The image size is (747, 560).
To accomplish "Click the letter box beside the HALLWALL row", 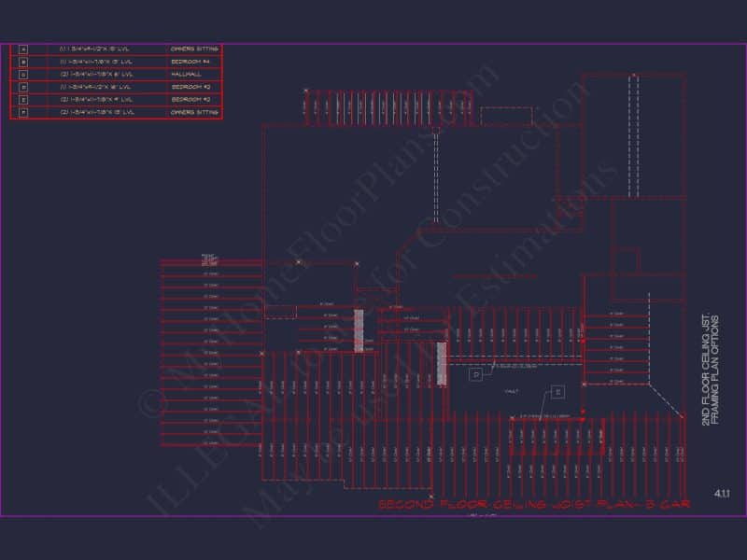I will pyautogui.click(x=23, y=75).
